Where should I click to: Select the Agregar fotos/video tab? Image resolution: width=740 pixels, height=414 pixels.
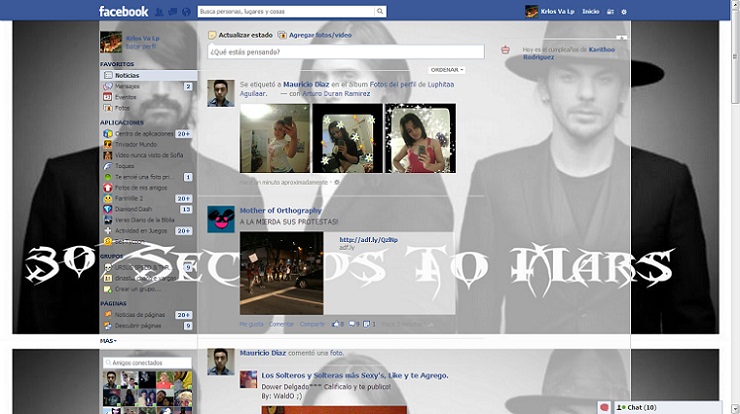[315, 35]
